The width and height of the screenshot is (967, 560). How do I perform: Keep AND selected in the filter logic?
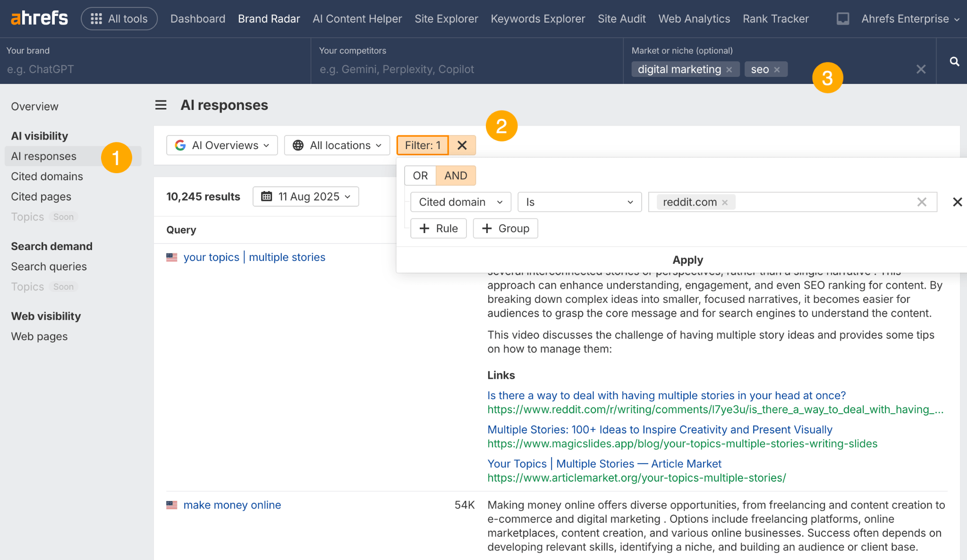coord(455,175)
